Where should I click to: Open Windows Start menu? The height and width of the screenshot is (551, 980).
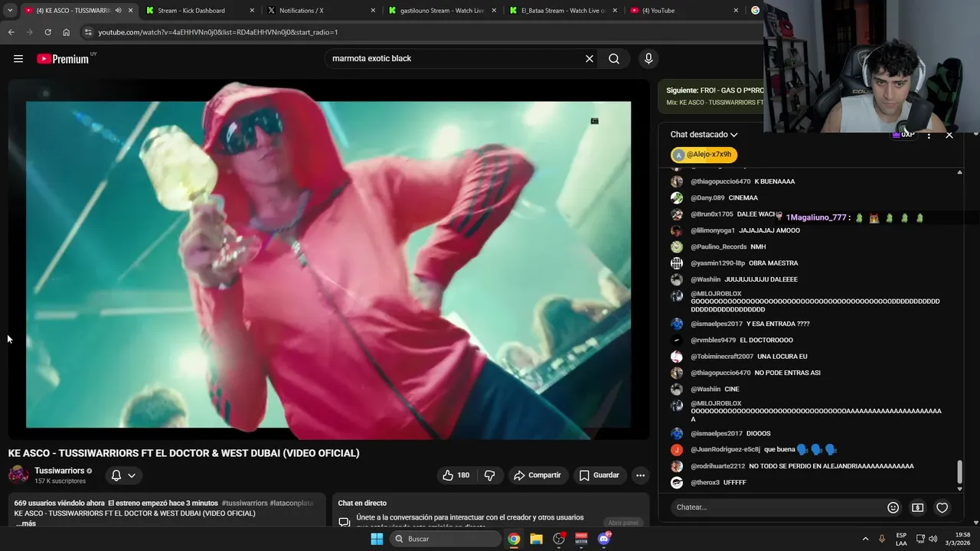[x=377, y=539]
